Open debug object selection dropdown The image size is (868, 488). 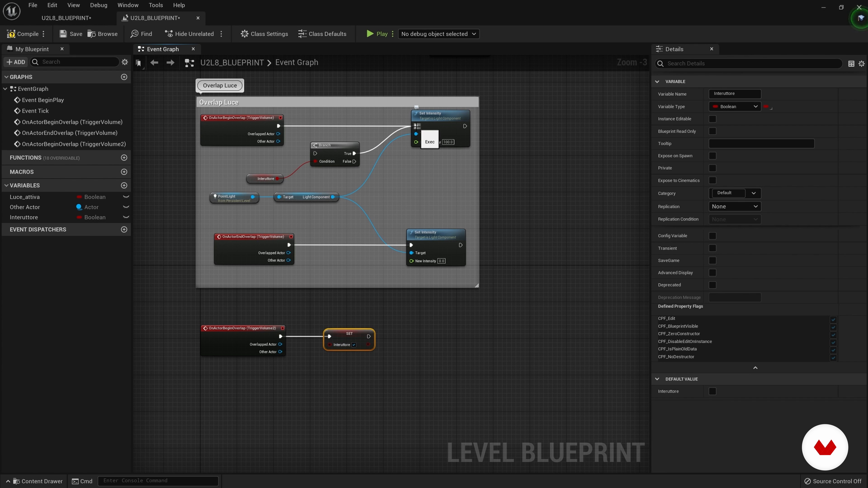[x=439, y=34]
